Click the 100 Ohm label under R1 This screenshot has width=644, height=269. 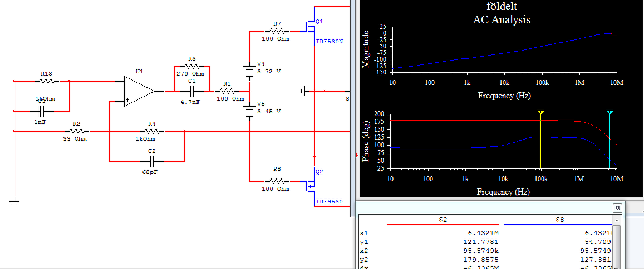[230, 99]
